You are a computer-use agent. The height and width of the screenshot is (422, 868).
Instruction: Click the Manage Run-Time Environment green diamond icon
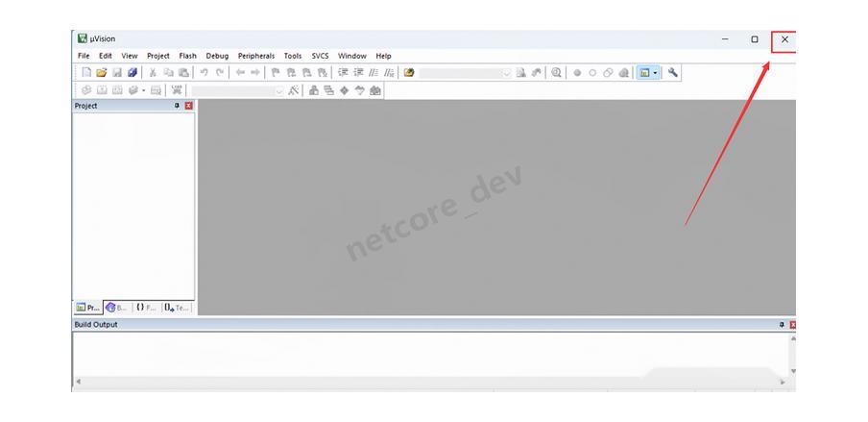pyautogui.click(x=345, y=90)
